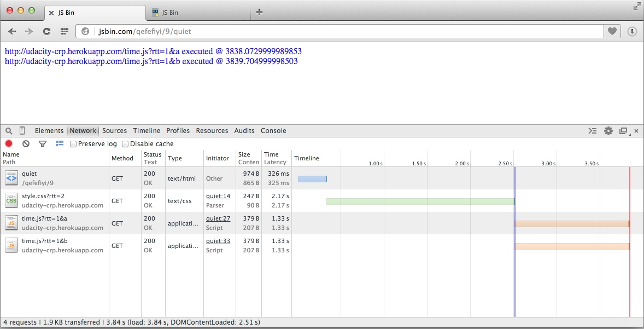Viewport: 644px width, 329px height.
Task: Go back with the browser back arrow
Action: click(13, 32)
